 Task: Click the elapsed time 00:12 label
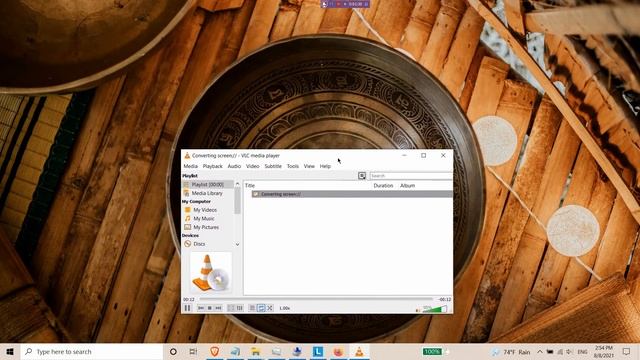tap(189, 299)
